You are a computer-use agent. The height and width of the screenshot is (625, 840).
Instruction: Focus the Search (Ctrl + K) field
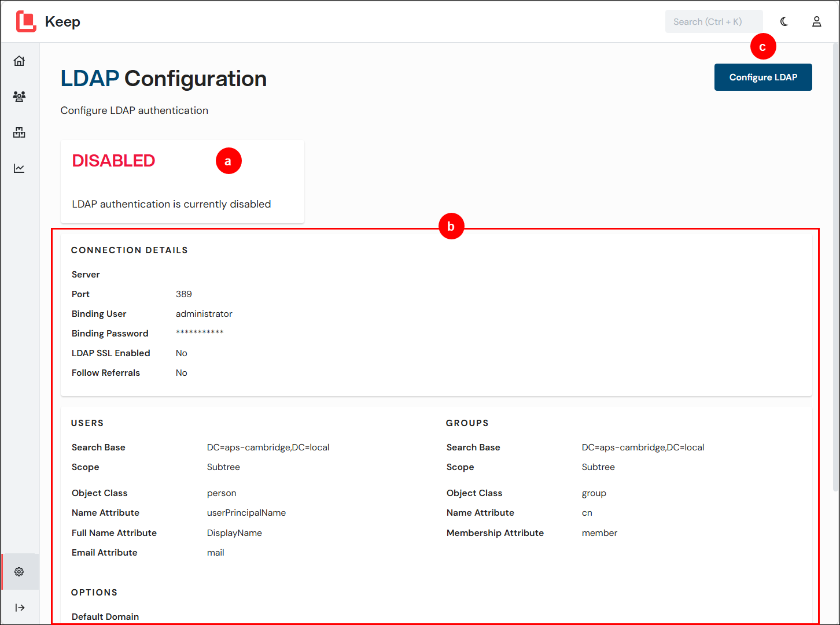point(714,21)
